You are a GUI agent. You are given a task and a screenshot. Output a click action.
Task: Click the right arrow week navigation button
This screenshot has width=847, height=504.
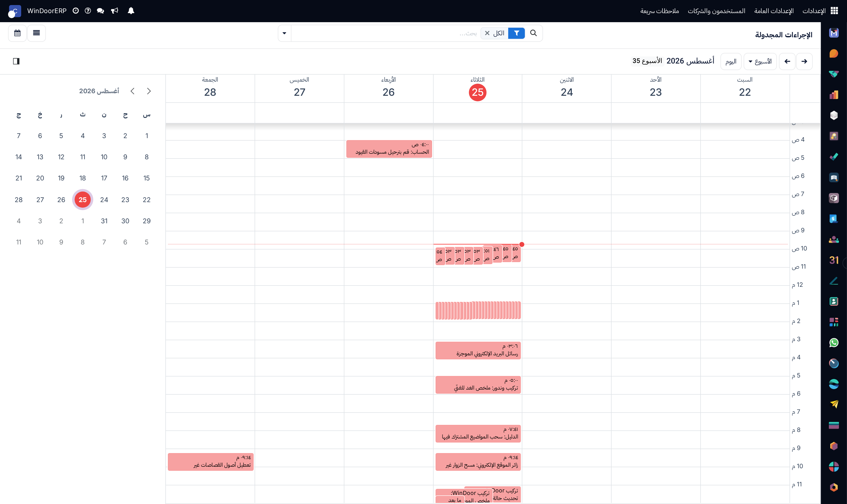pos(804,61)
